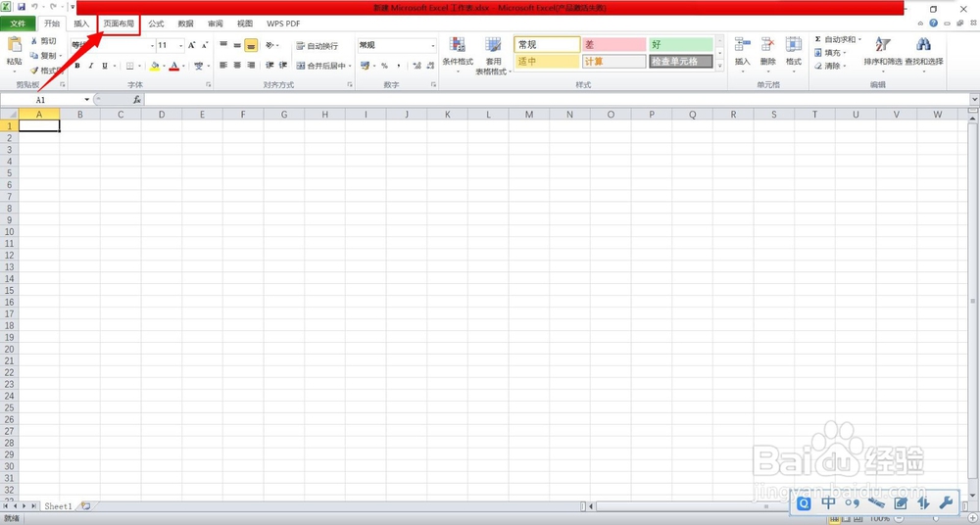Viewport: 980px width, 525px height.
Task: Click the Decrease Indent icon
Action: click(x=269, y=66)
